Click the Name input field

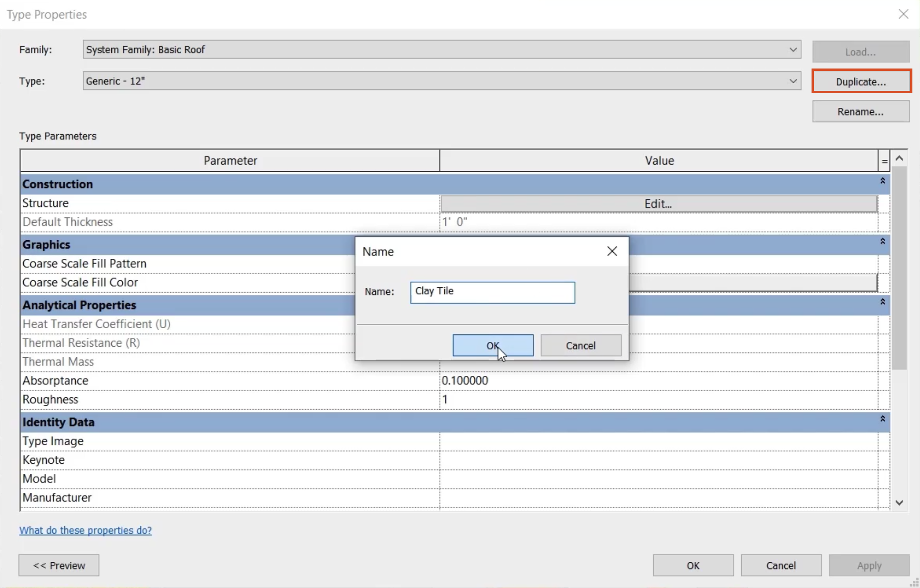pyautogui.click(x=491, y=291)
